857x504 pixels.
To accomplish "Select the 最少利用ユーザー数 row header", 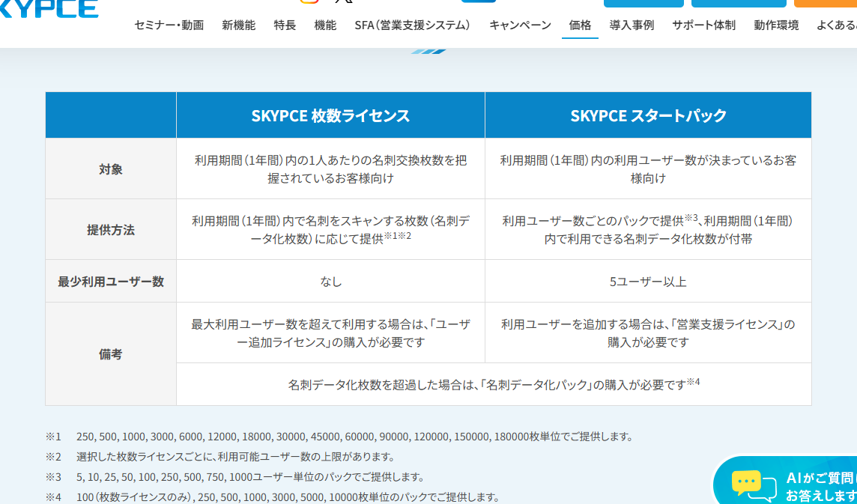I will [x=111, y=282].
